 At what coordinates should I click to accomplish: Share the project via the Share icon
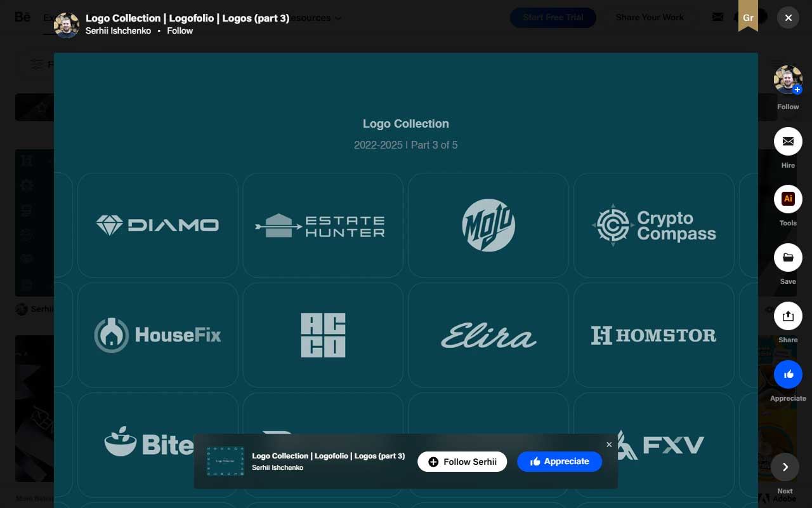788,316
